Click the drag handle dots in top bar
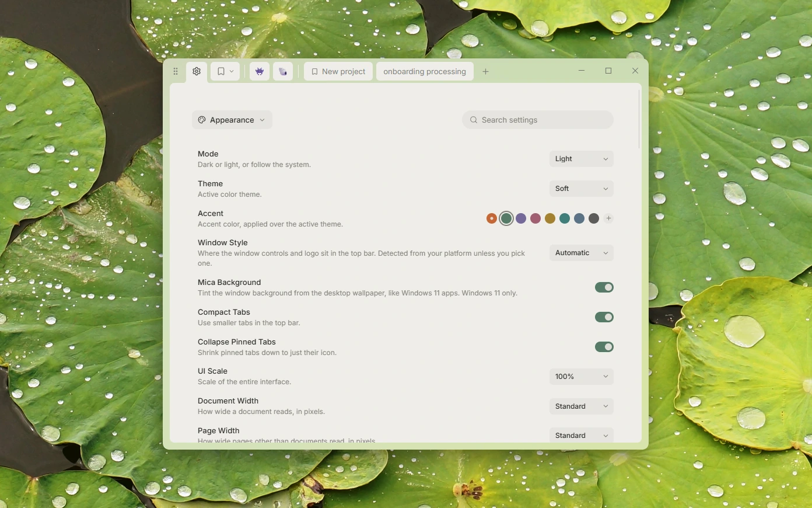The width and height of the screenshot is (812, 508). click(176, 71)
